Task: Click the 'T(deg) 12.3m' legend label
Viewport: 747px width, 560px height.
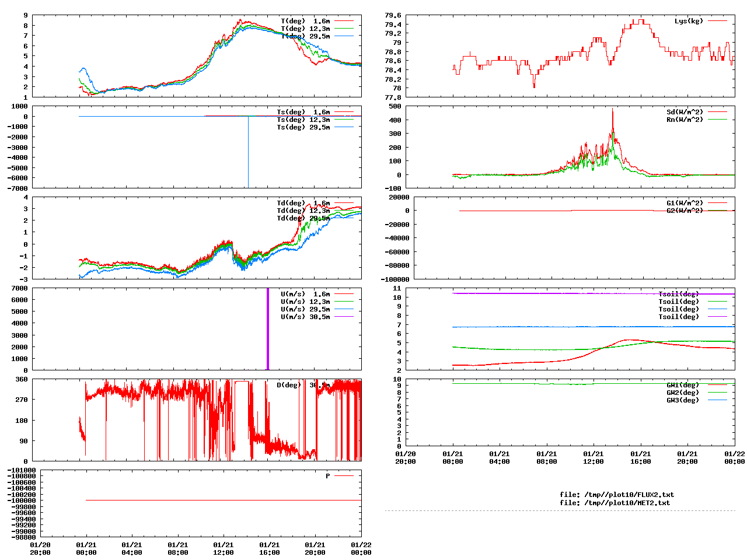Action: (x=305, y=29)
